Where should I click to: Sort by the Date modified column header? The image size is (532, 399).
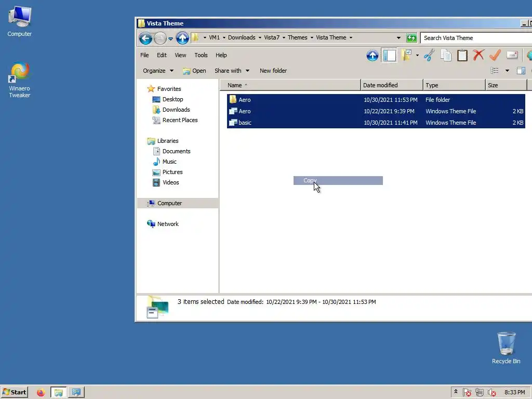392,85
